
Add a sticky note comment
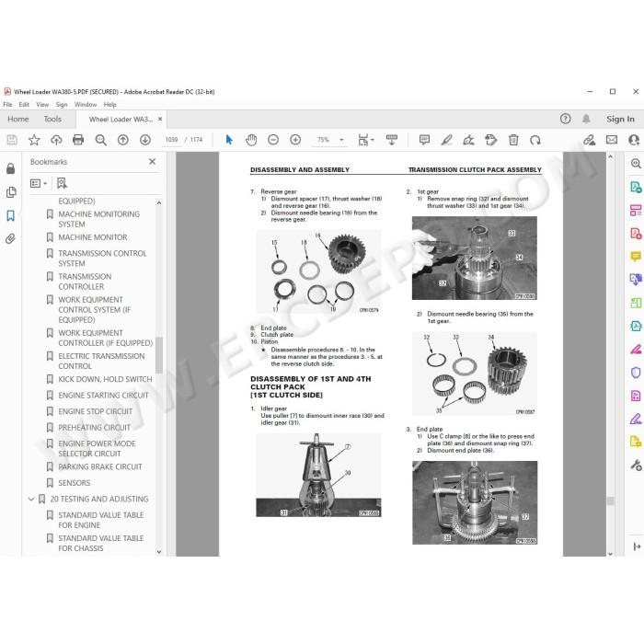(x=424, y=140)
